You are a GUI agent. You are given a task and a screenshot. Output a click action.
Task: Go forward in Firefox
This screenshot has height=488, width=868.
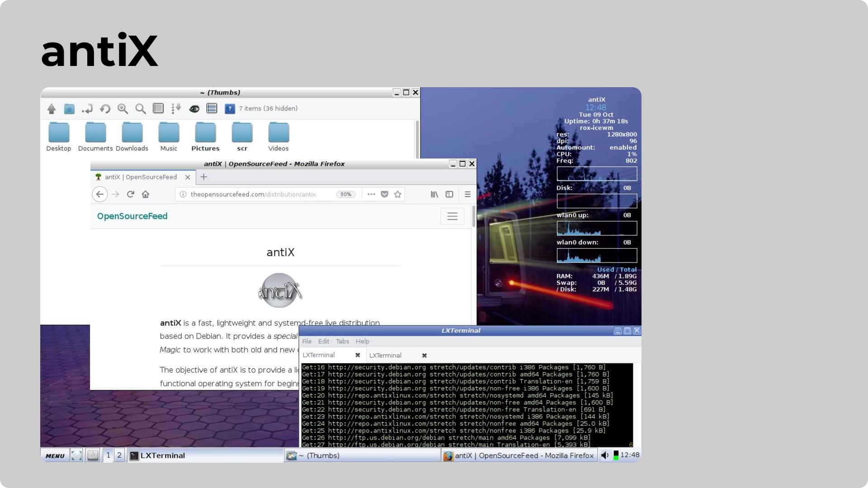[x=115, y=194]
